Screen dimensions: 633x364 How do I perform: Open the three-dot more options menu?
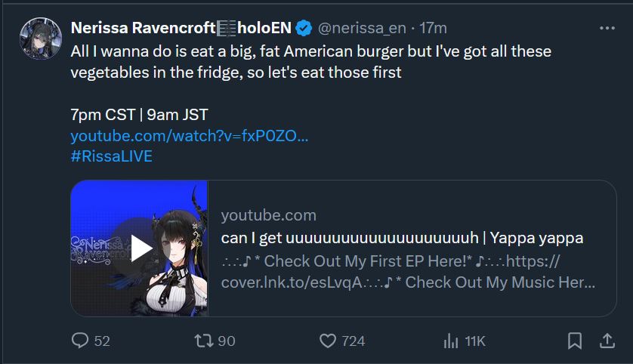point(607,28)
